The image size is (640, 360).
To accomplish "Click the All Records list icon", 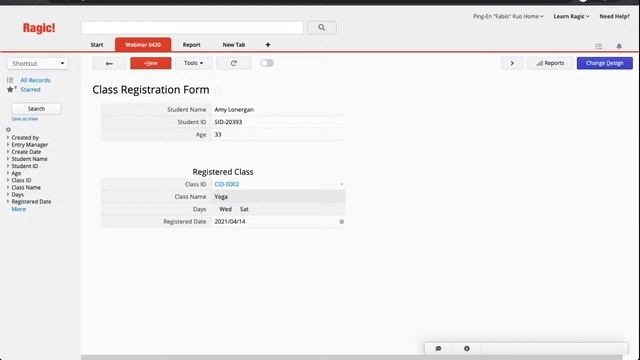I will point(10,80).
